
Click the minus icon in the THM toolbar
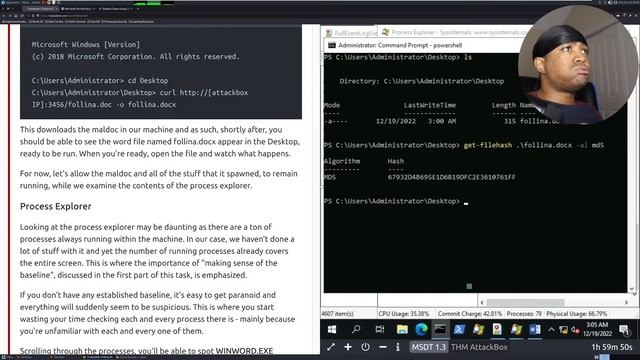[x=382, y=347]
